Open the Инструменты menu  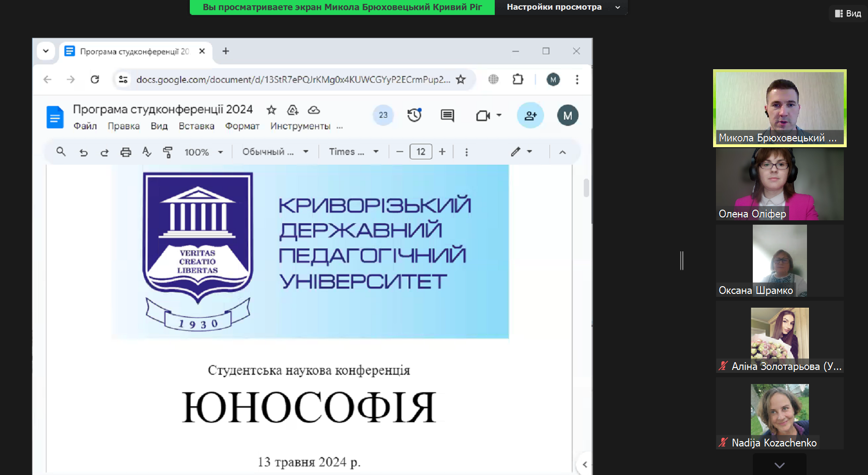pyautogui.click(x=300, y=126)
